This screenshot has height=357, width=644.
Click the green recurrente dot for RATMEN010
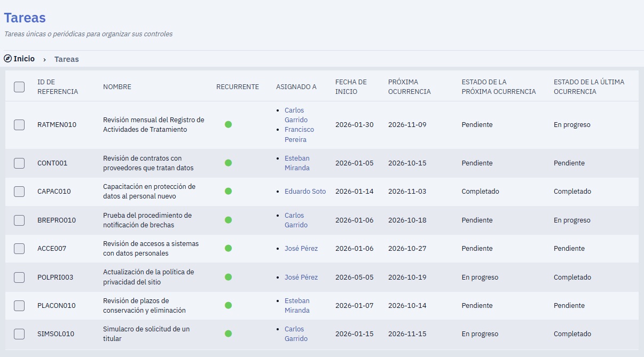tap(229, 124)
